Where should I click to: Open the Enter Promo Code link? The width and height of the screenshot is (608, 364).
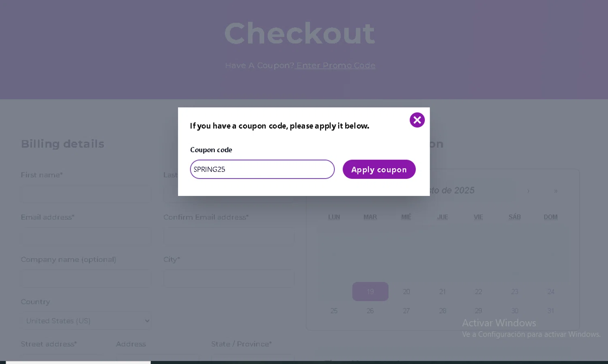coord(336,65)
